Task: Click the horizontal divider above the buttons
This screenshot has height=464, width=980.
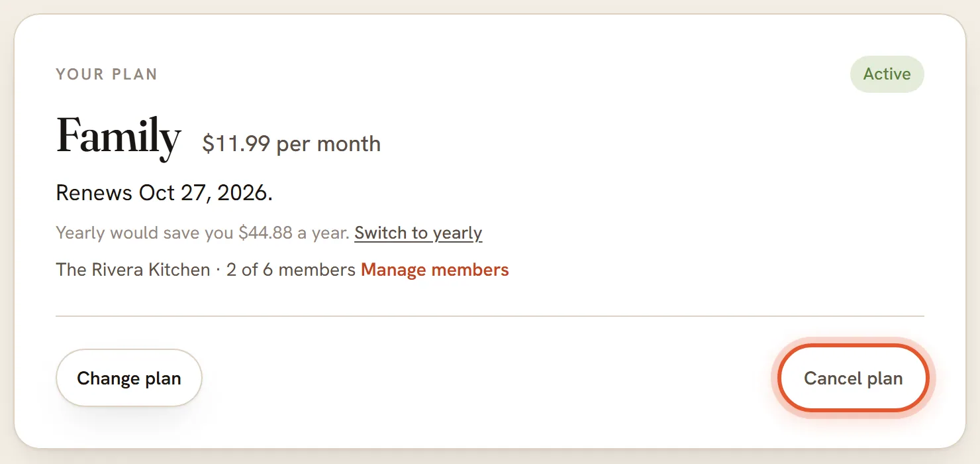Action: tap(490, 316)
